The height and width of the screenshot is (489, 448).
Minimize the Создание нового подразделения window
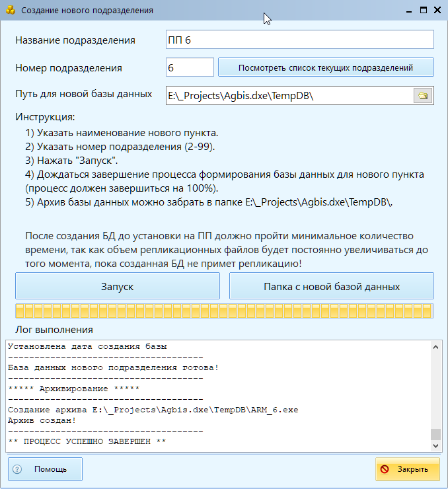(x=409, y=11)
